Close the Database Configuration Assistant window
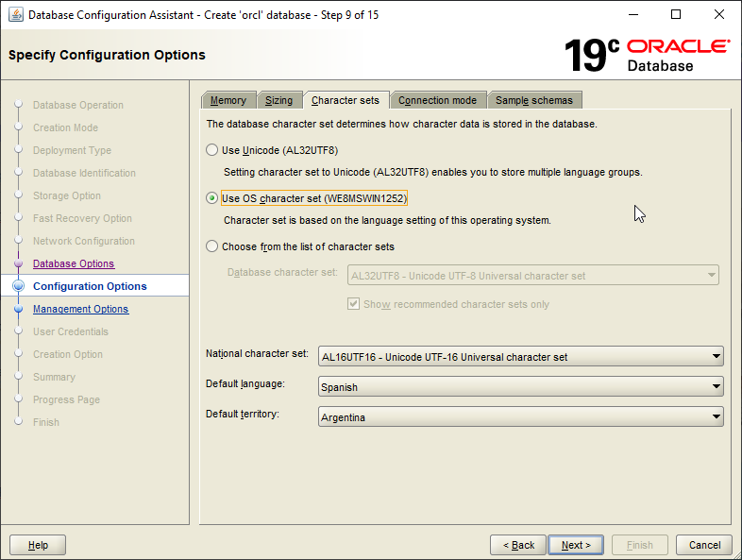Image resolution: width=742 pixels, height=560 pixels. tap(718, 15)
